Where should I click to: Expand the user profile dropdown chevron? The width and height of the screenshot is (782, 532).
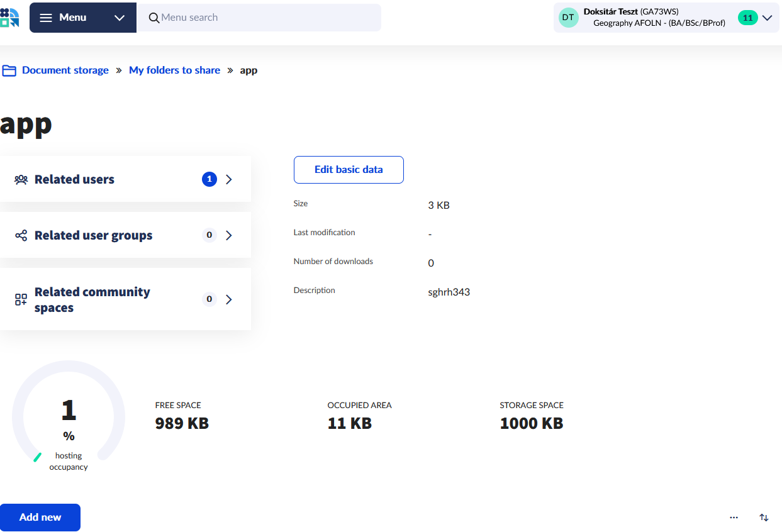coord(767,18)
